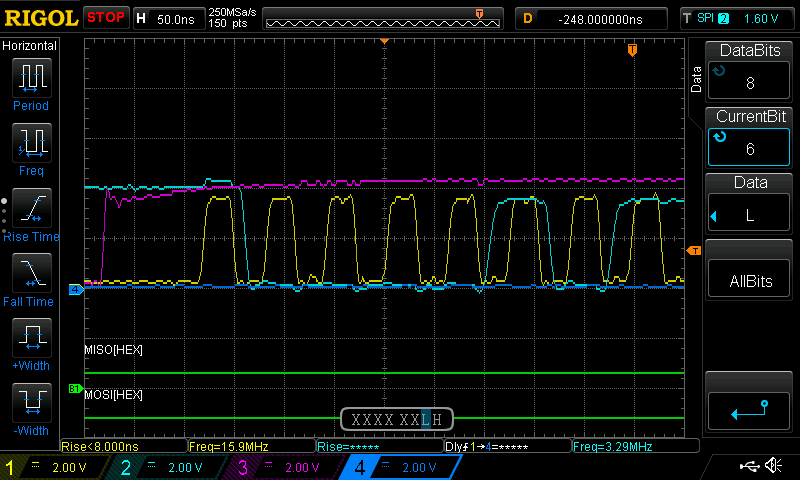Select the +Width measurement icon
Viewport: 800px width, 480px height.
pyautogui.click(x=32, y=337)
